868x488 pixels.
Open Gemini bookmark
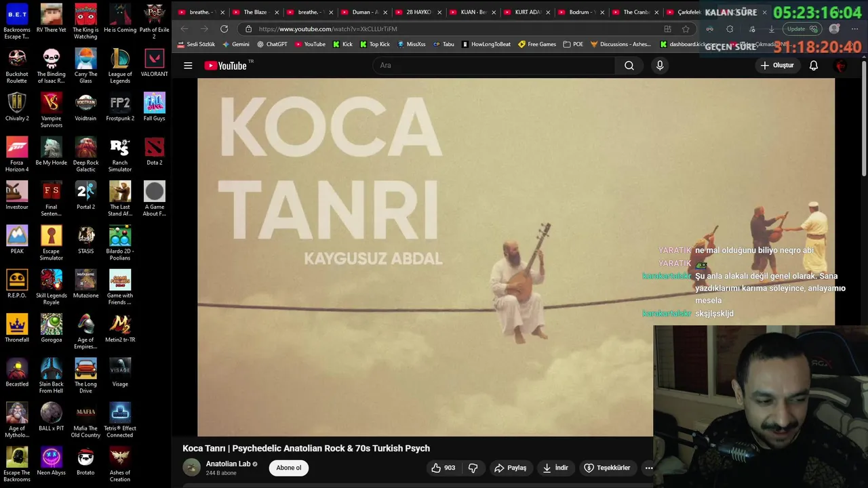236,44
